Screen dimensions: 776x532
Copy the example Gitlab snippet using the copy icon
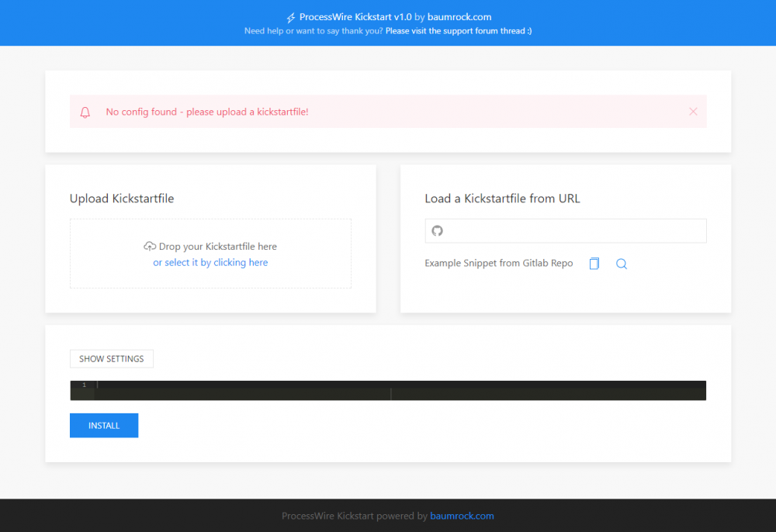(594, 264)
